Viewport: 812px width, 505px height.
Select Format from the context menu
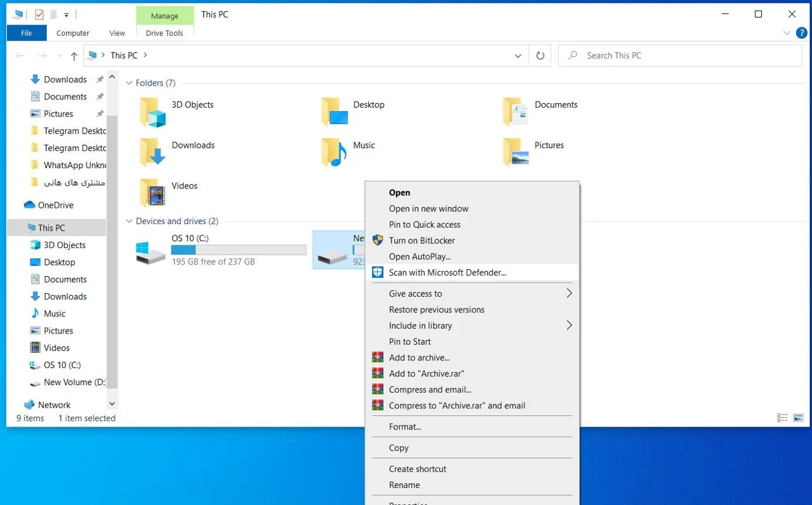[405, 427]
